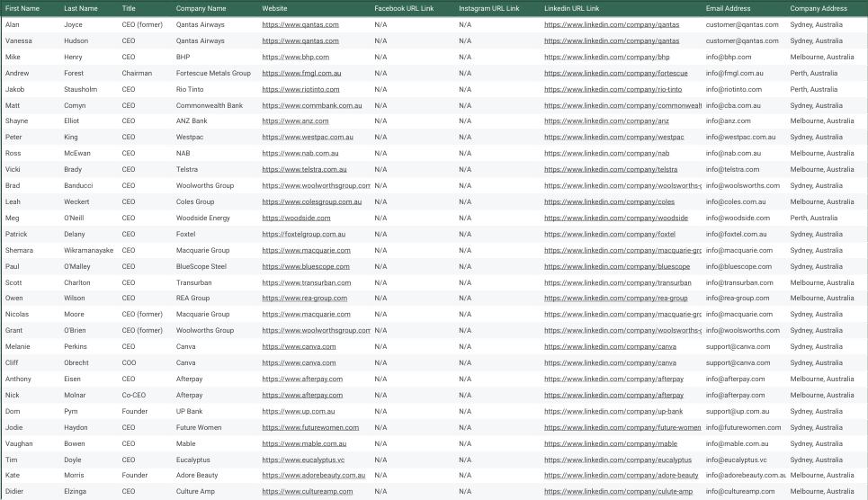Select email info@eucalyptus.vc cell
Viewport: 868px width, 500px height.
click(737, 460)
